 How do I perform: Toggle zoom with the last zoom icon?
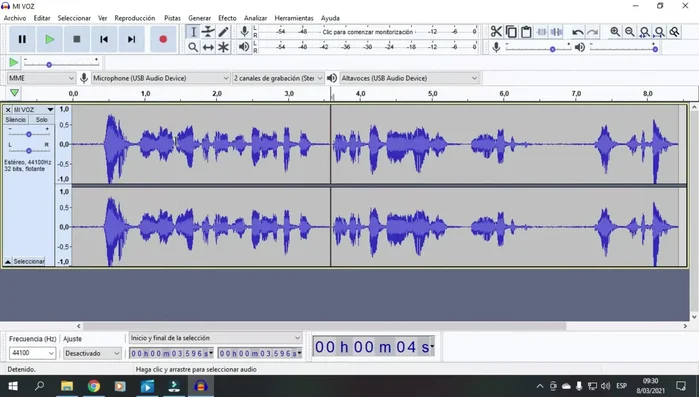(674, 32)
